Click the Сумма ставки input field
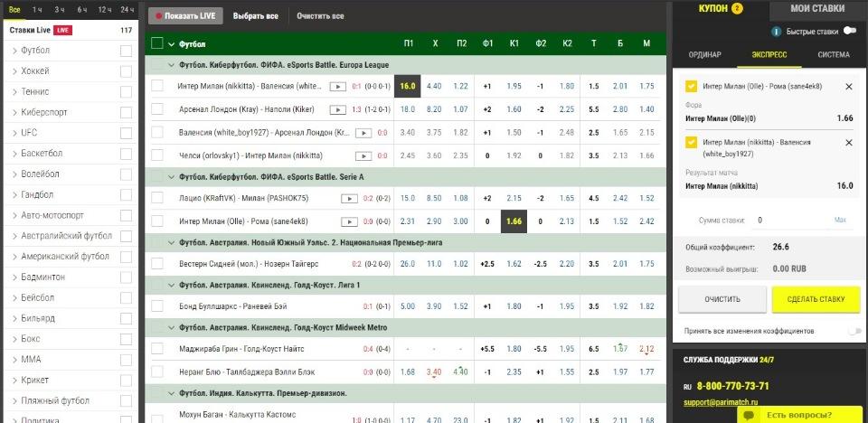 coord(792,221)
